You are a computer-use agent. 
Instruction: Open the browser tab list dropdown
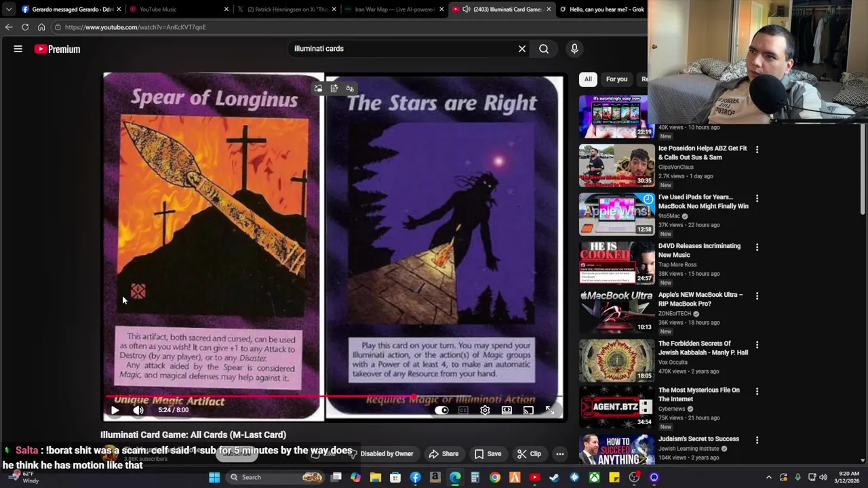click(x=8, y=9)
